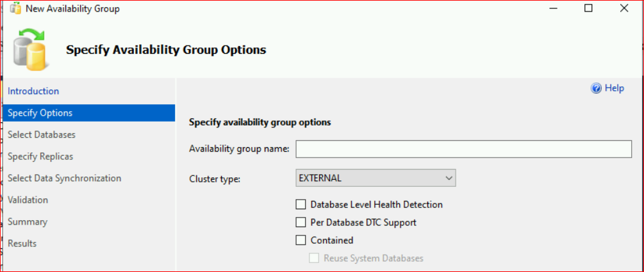This screenshot has width=644, height=272.
Task: Close the New Availability Group wizard
Action: [x=623, y=9]
